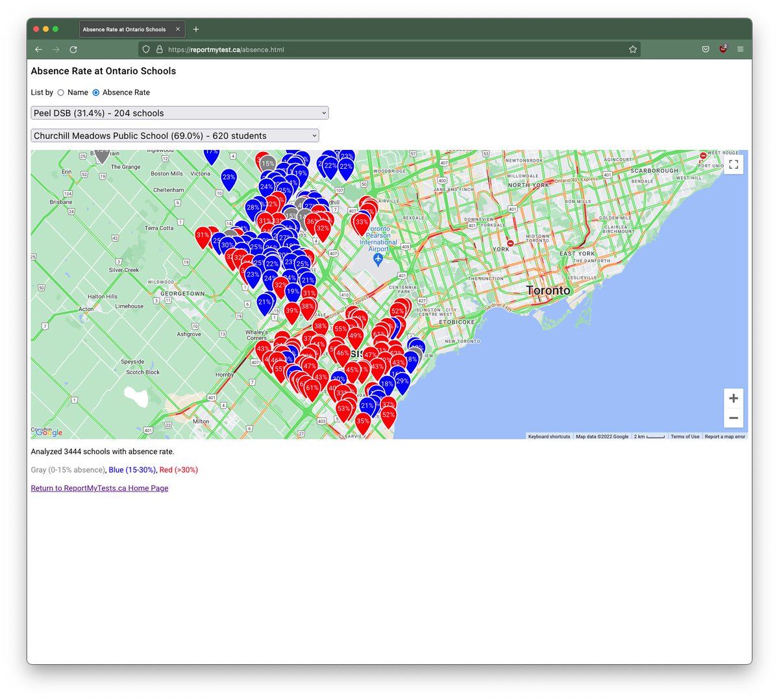779x700 pixels.
Task: Select the blue 29% school pin
Action: 402,381
